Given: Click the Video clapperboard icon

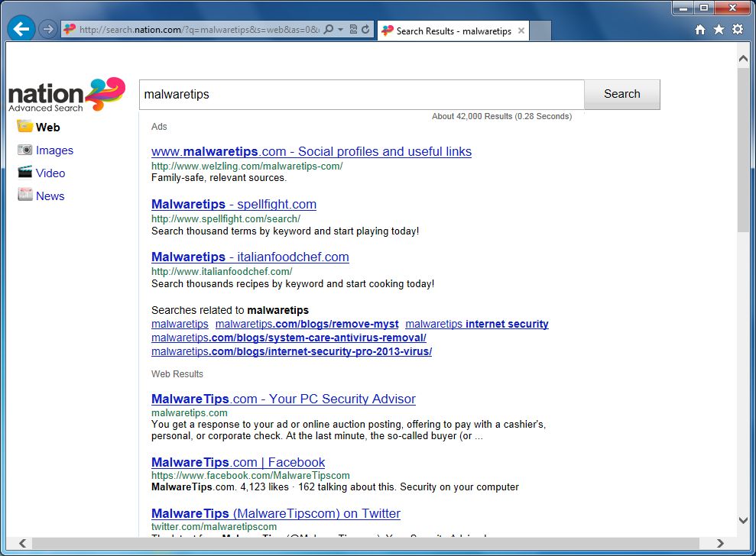Looking at the screenshot, I should pyautogui.click(x=25, y=172).
